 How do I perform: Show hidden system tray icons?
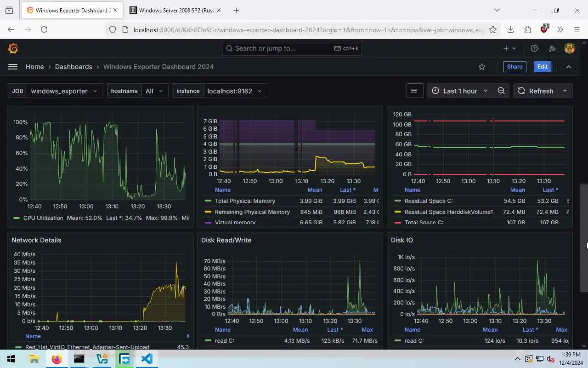point(518,359)
